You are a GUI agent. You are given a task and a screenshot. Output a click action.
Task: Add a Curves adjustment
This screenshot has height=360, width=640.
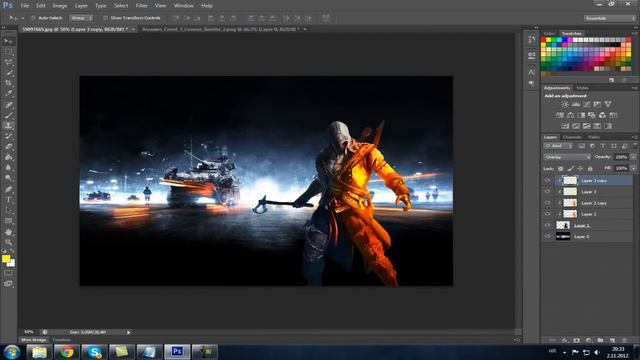point(587,104)
